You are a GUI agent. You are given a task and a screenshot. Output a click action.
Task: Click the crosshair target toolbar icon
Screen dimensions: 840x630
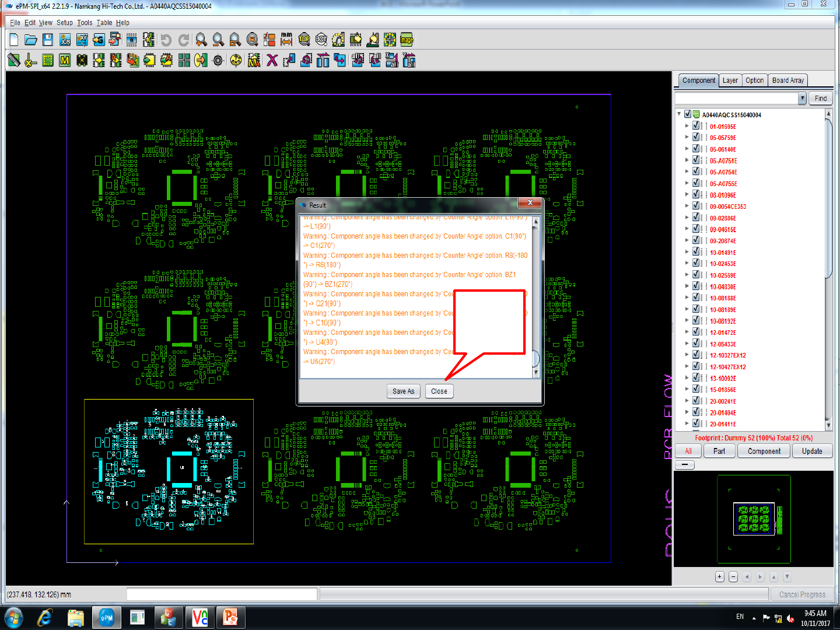click(218, 60)
